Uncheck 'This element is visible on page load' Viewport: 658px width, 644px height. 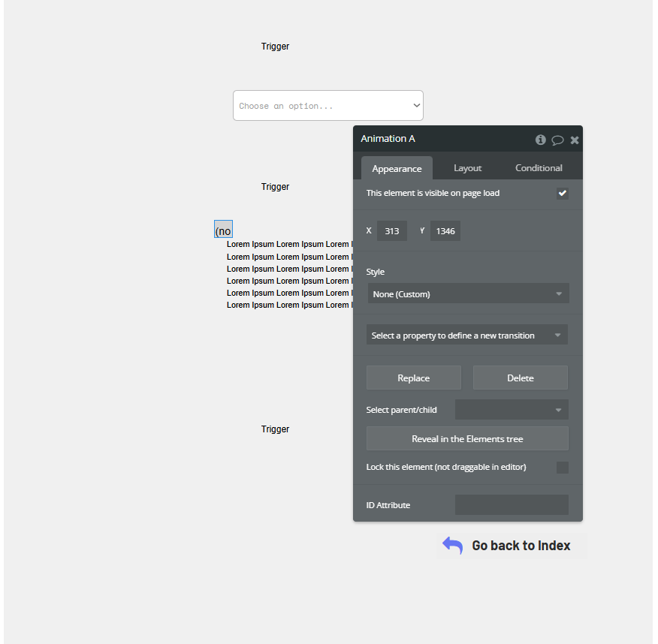pyautogui.click(x=563, y=193)
